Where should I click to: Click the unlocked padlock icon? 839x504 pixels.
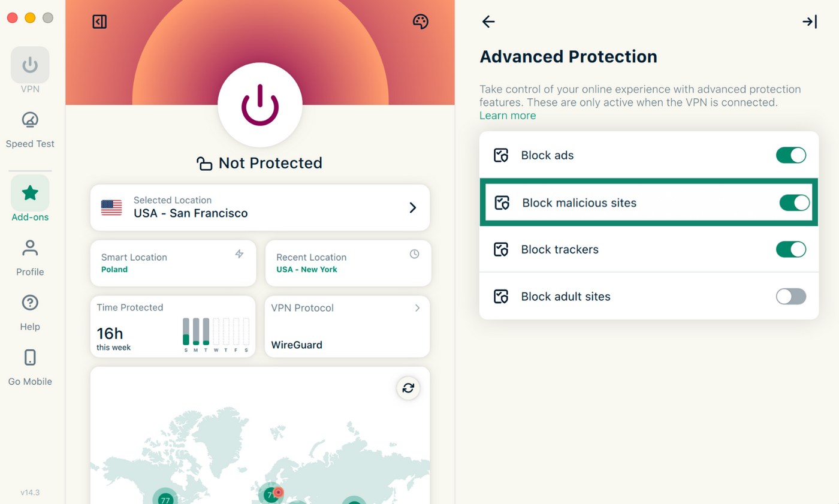tap(205, 163)
